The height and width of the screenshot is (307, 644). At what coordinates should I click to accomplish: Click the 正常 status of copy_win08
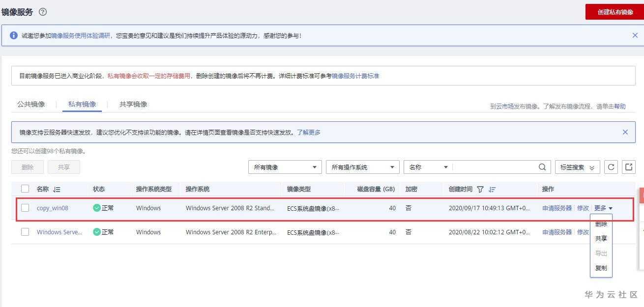coord(103,208)
